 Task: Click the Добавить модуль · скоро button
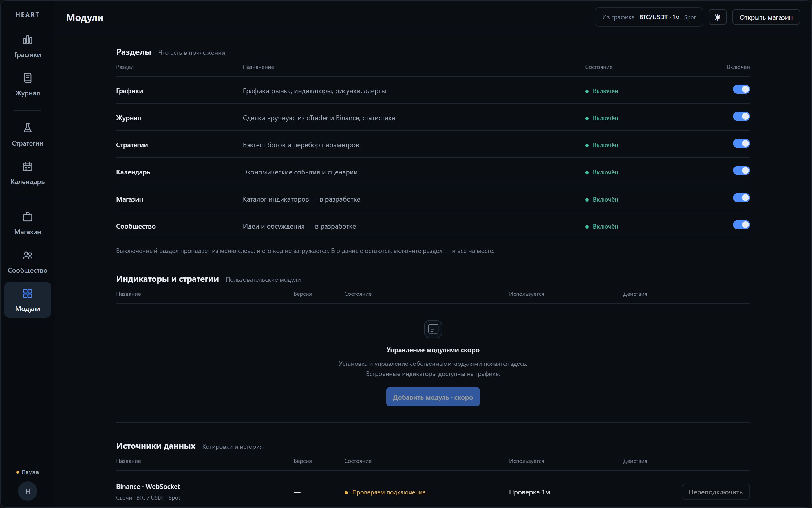point(433,397)
